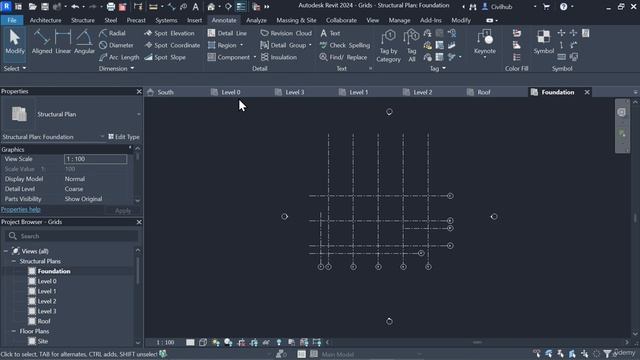Toggle crop region visibility icon
Viewport: 640px width, 360px height.
(254, 342)
